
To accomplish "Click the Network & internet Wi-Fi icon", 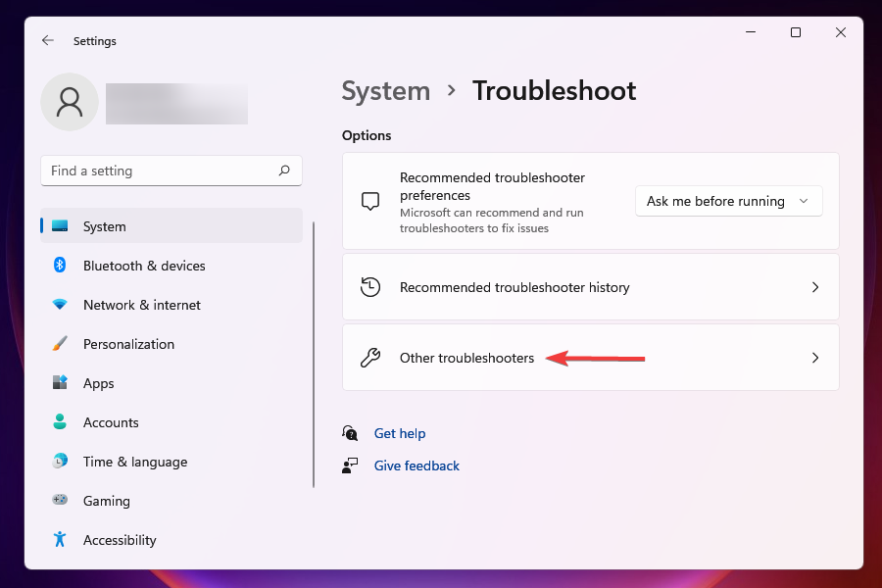I will coord(60,305).
